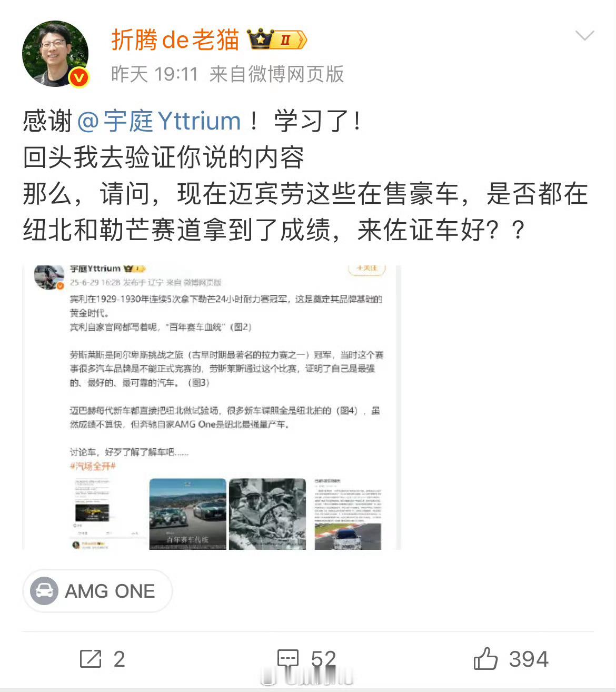The width and height of the screenshot is (616, 692).
Task: Tap the 关注 follow button in quoted post
Action: click(x=367, y=269)
